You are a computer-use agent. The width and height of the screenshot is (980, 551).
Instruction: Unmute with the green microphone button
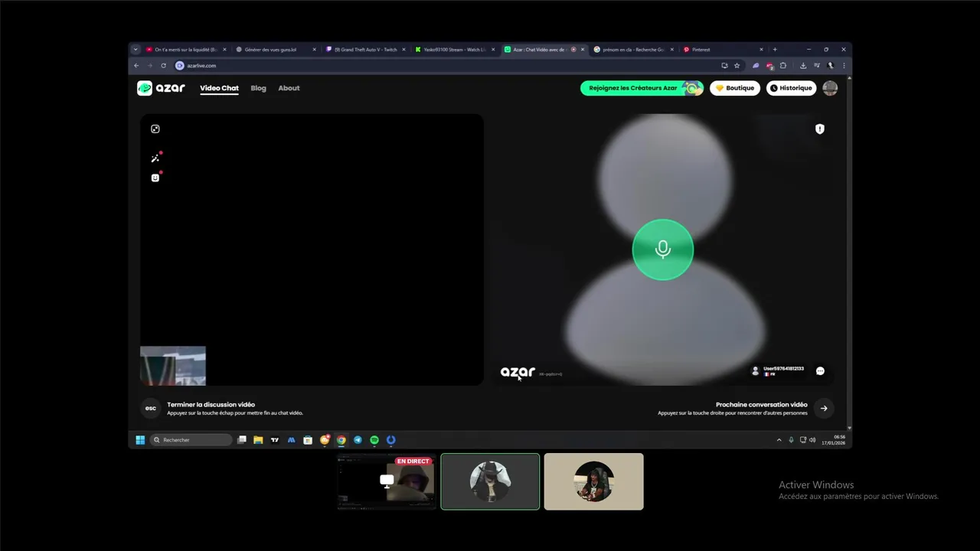point(663,249)
